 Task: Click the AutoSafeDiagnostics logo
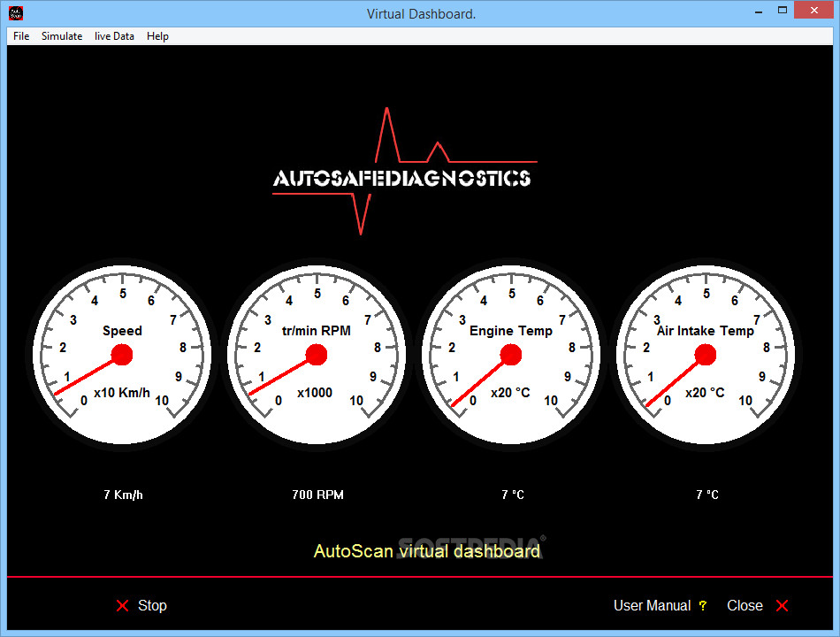(404, 176)
